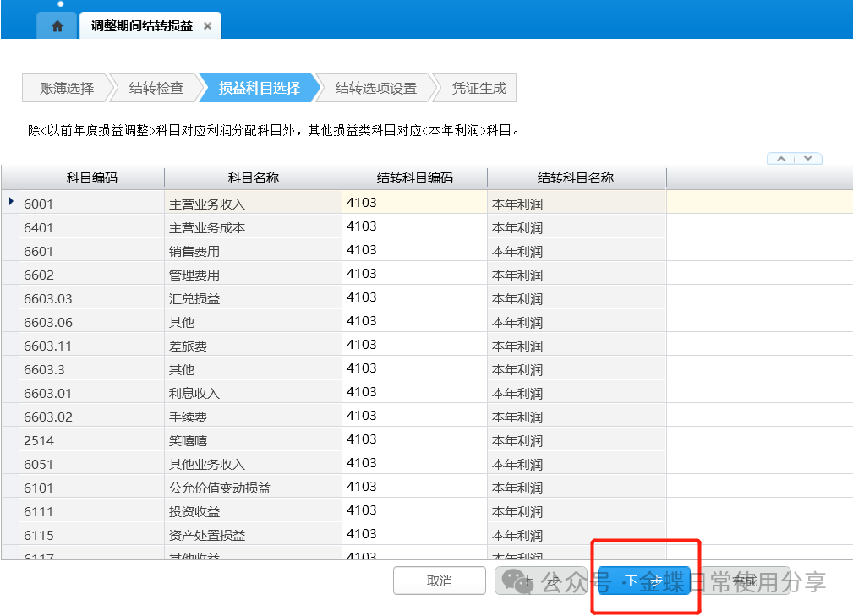Click the 结转科目名称 column header
Screen dimensions: 853x616
click(576, 178)
